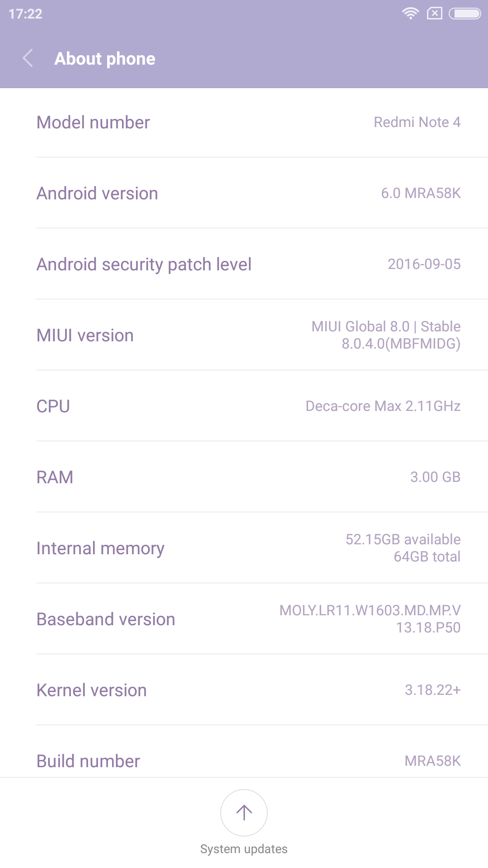Tap the clock in status bar
This screenshot has height=868, width=488.
(26, 14)
